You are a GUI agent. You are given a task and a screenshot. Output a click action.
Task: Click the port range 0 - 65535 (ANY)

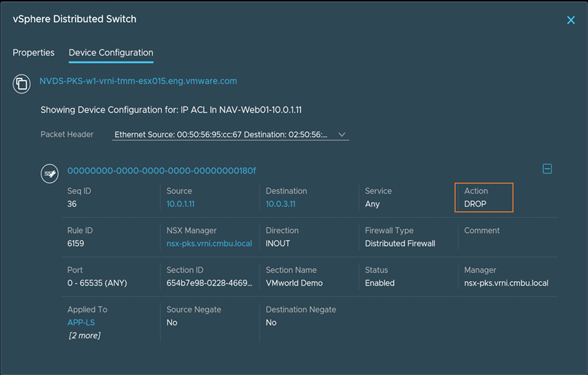click(x=97, y=283)
